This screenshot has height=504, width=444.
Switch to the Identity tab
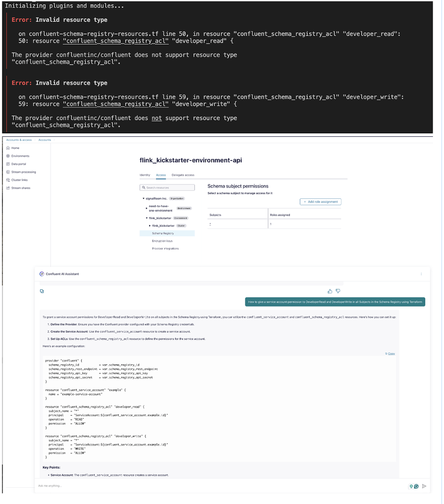144,175
